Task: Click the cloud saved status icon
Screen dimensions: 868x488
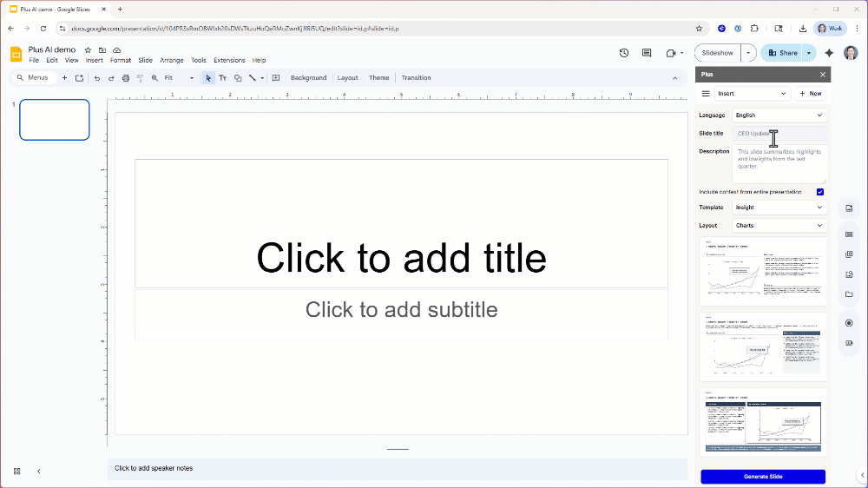Action: (117, 49)
